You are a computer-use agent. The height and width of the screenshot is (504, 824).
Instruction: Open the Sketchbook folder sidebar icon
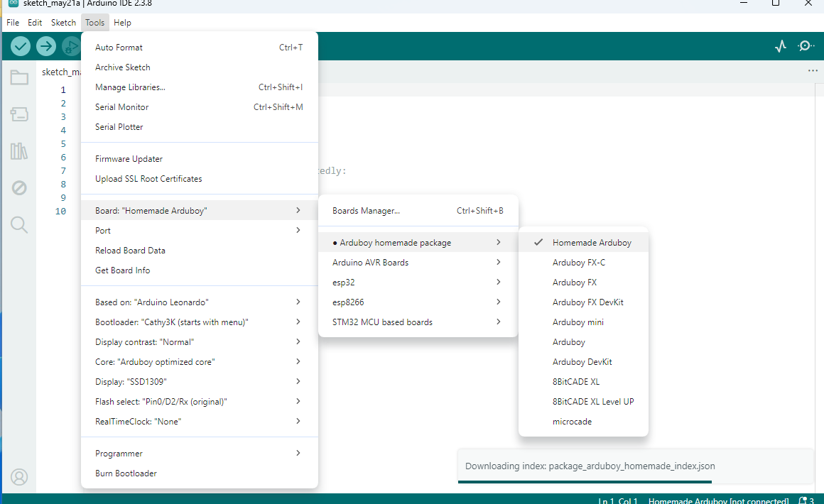pos(19,77)
